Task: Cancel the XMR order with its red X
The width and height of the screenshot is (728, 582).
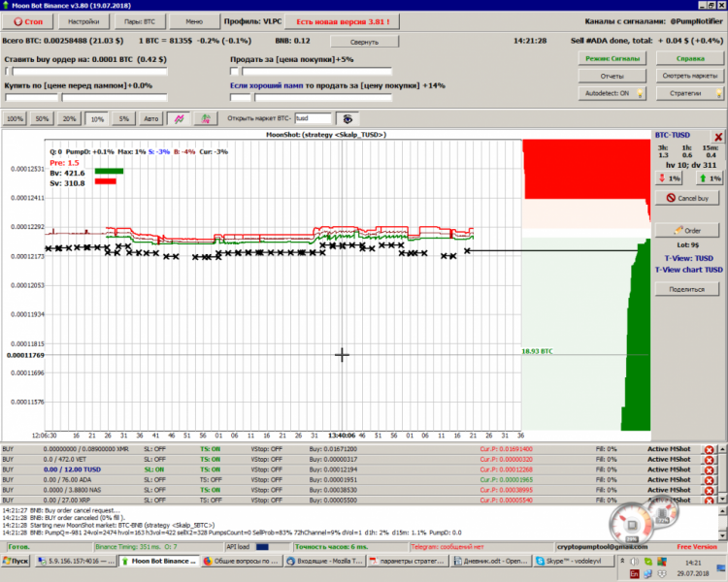Action: click(x=709, y=449)
